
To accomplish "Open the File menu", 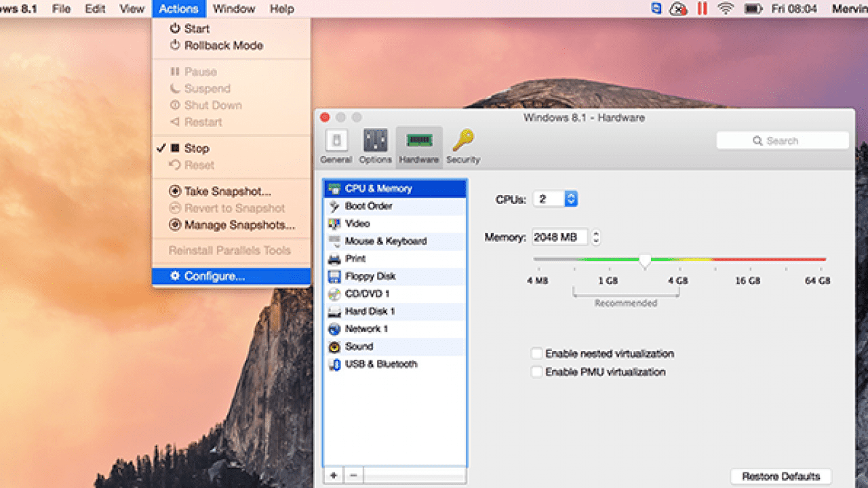I will 61,9.
